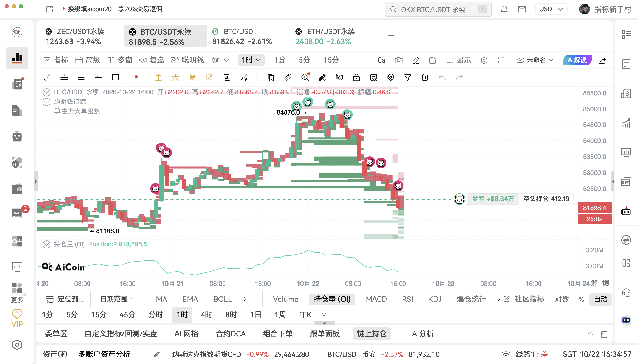Select the 4时 timeframe button

[206, 315]
